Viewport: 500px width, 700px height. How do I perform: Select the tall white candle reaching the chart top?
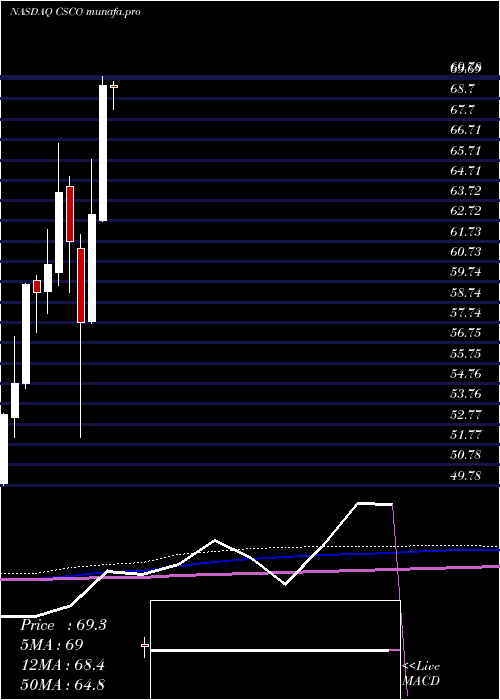tap(103, 149)
